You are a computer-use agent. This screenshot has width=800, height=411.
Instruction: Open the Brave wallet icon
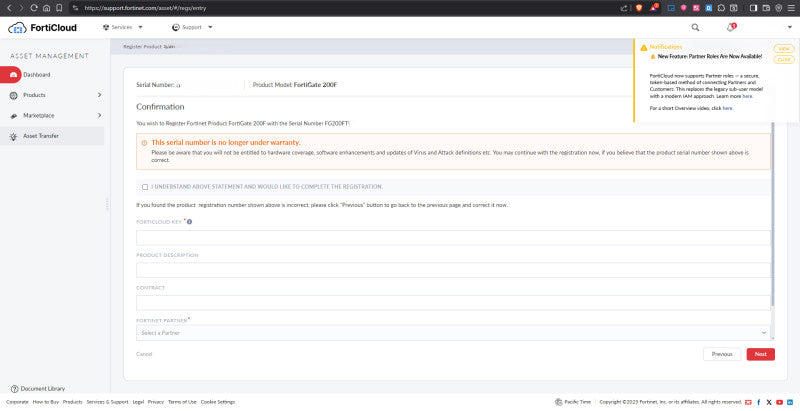click(x=766, y=8)
